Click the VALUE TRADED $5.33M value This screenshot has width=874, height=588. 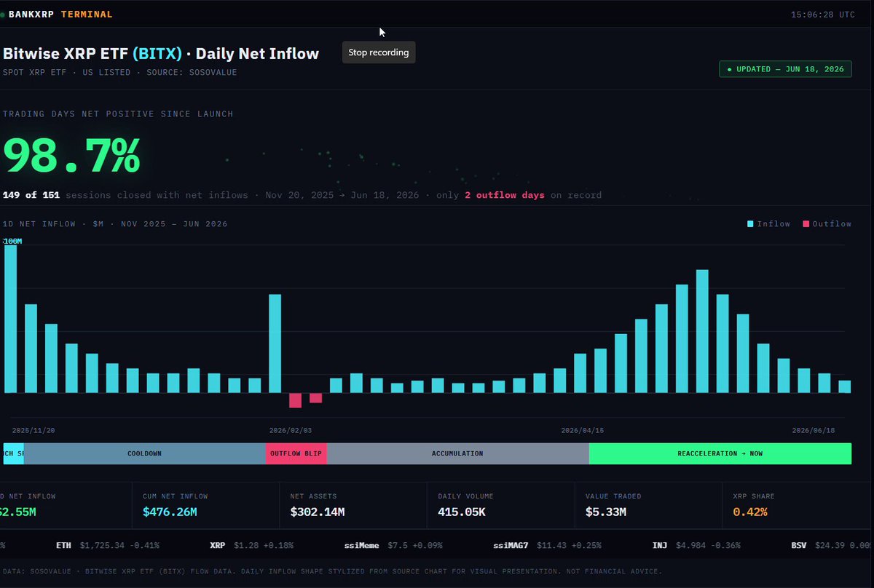(x=605, y=512)
